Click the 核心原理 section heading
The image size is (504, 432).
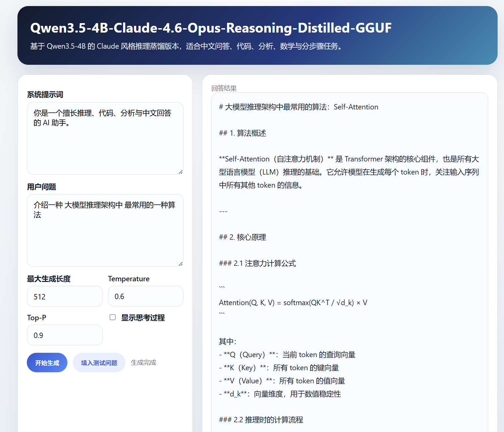pos(242,237)
